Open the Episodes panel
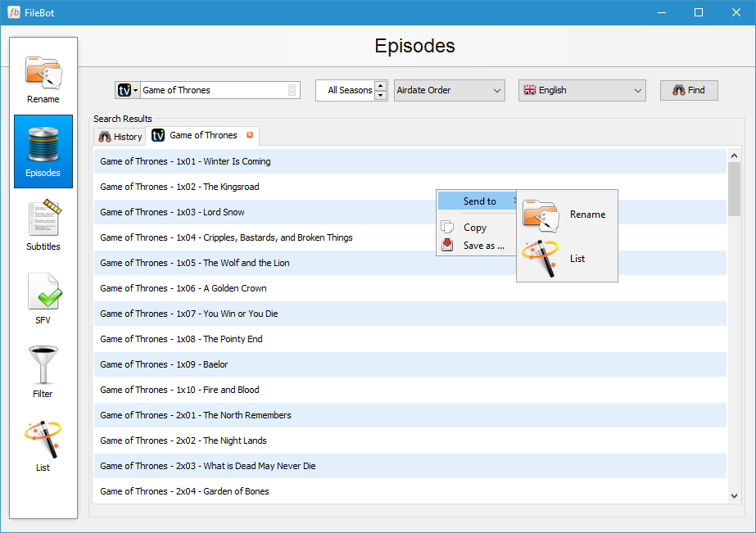756x533 pixels. (x=43, y=151)
